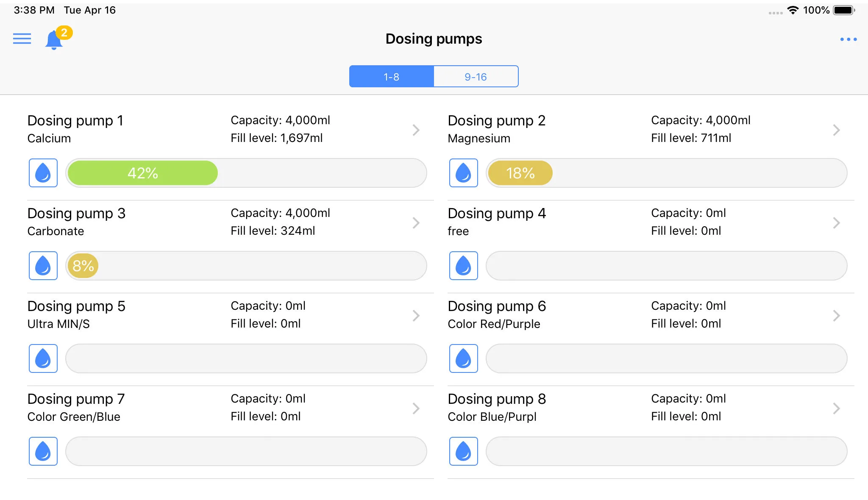This screenshot has height=500, width=868.
Task: Tap the water drop icon for Dosing pump 3
Action: (43, 266)
